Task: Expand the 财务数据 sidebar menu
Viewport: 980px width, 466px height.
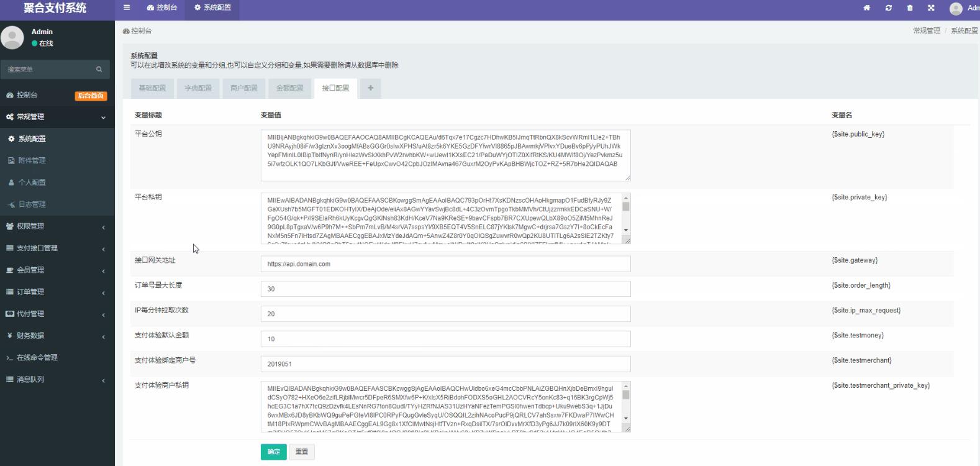Action: pos(57,336)
